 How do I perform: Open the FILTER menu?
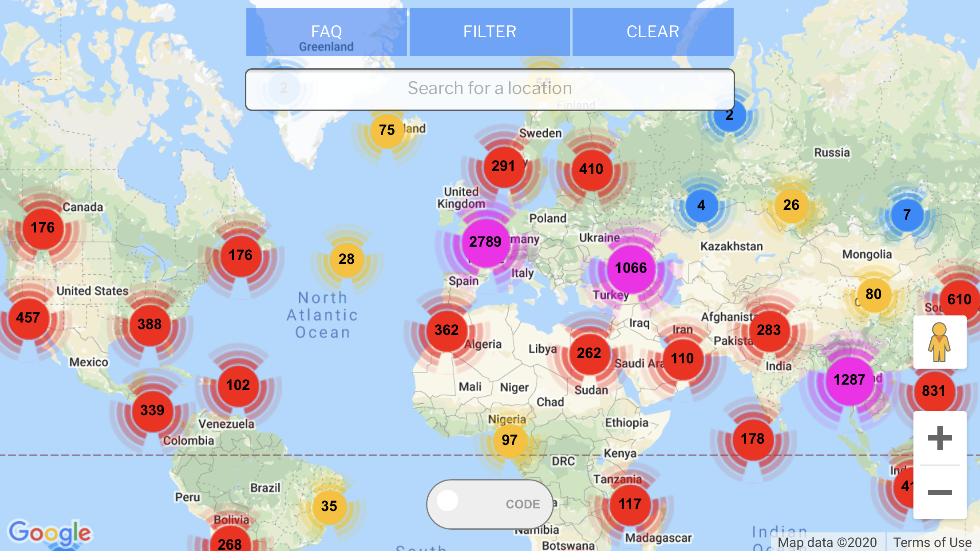point(490,32)
